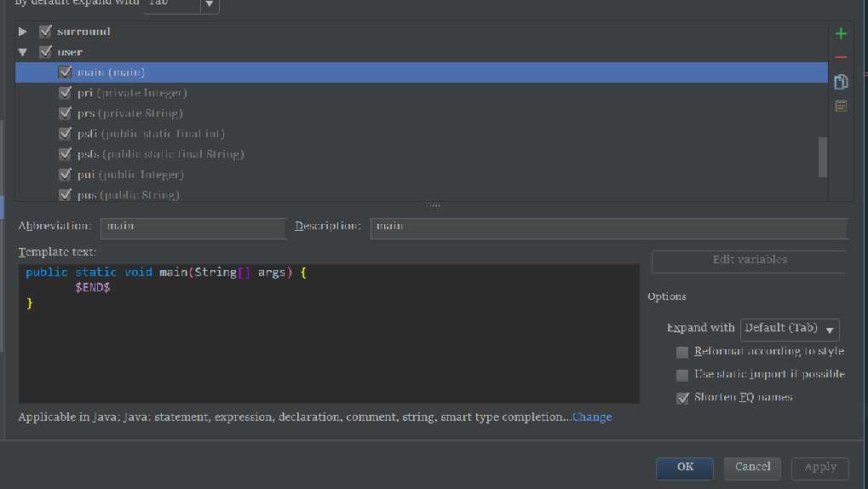Screen dimensions: 868x489
Task: Click the Description input field
Action: coord(609,228)
